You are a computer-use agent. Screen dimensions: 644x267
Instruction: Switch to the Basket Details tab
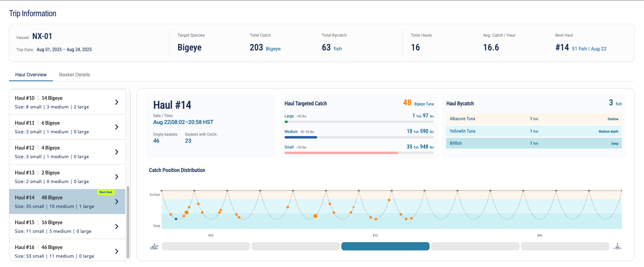coord(74,75)
